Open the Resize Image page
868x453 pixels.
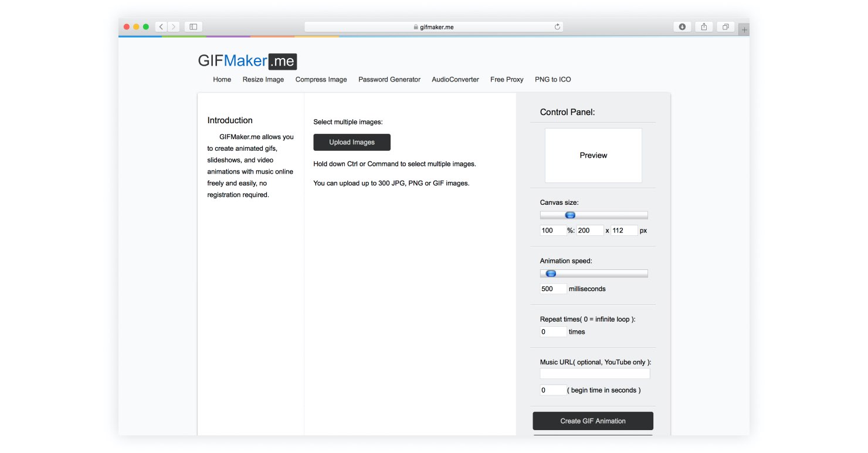pos(263,79)
